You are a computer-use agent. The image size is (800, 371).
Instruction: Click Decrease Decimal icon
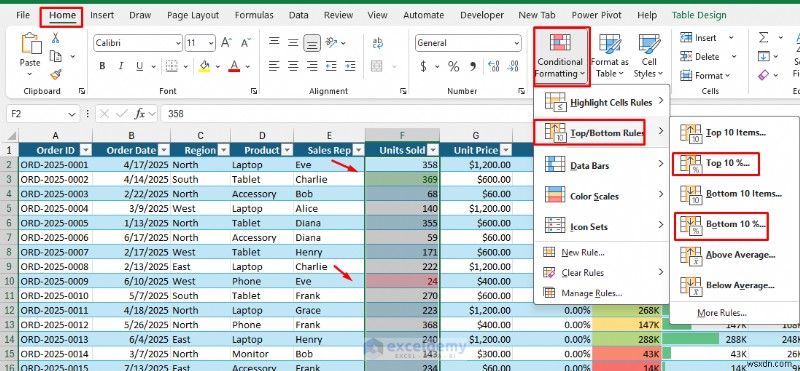[513, 66]
